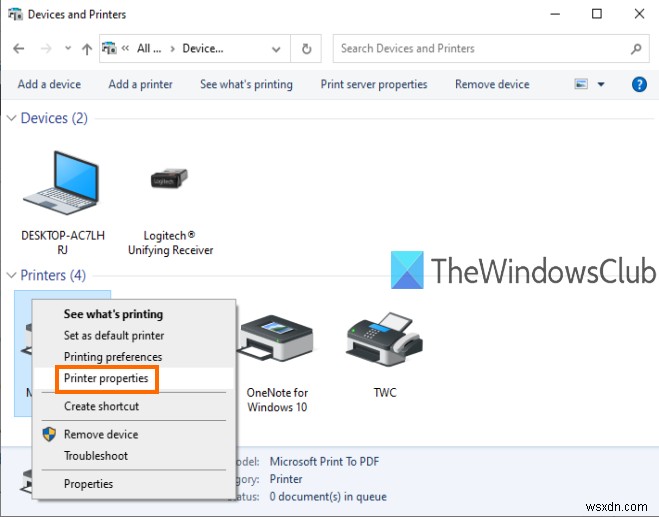
Task: Open the recent locations dropdown arrow
Action: pyautogui.click(x=68, y=49)
